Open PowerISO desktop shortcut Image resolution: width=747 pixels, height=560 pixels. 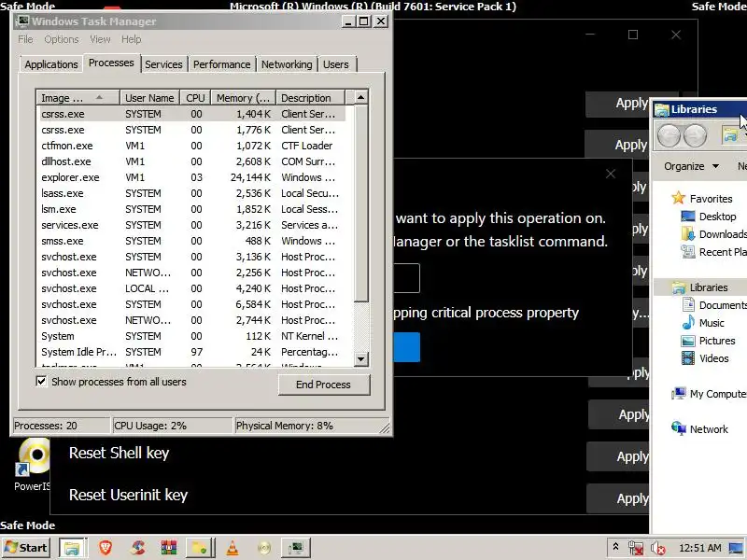click(33, 465)
